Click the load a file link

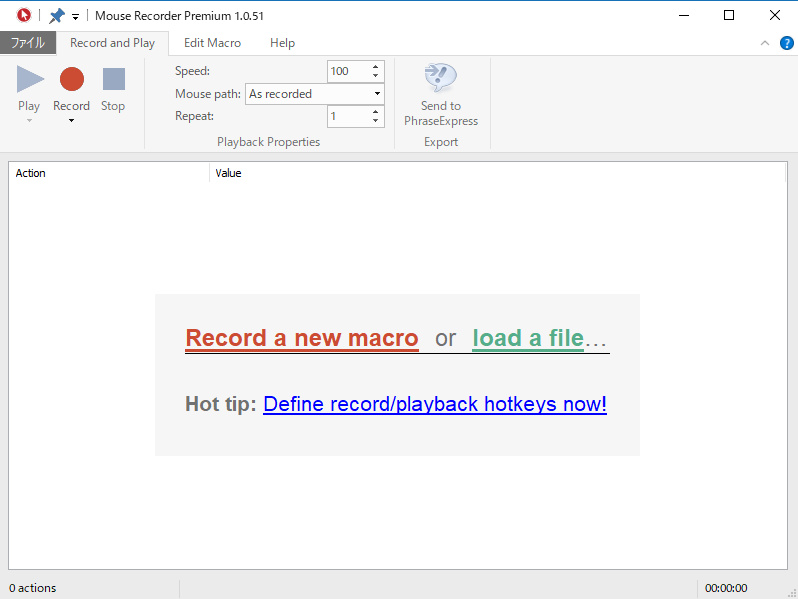[x=528, y=338]
